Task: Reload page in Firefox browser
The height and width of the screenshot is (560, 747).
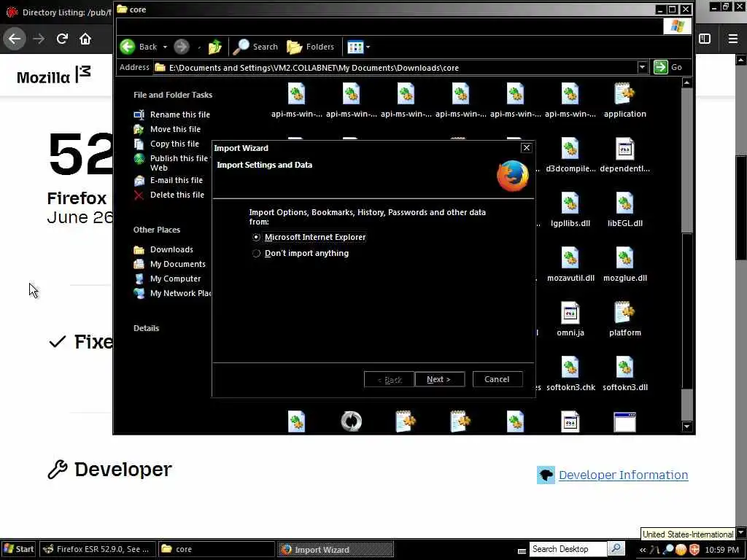Action: coord(62,39)
